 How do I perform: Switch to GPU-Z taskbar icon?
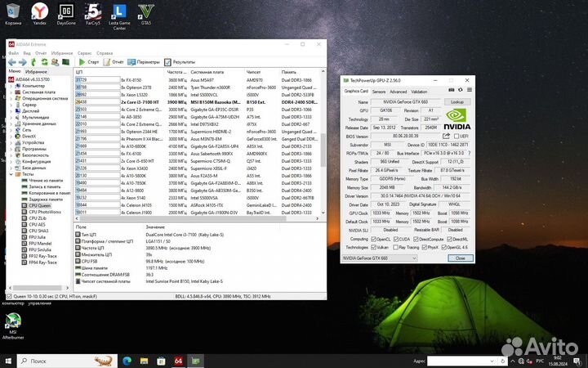pos(195,361)
